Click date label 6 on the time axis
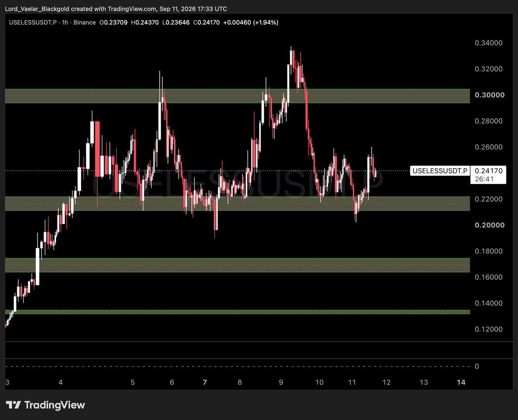This screenshot has width=518, height=420. pyautogui.click(x=172, y=382)
